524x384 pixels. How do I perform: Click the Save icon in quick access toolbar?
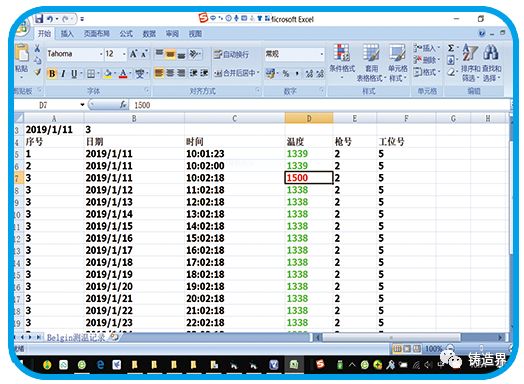39,19
